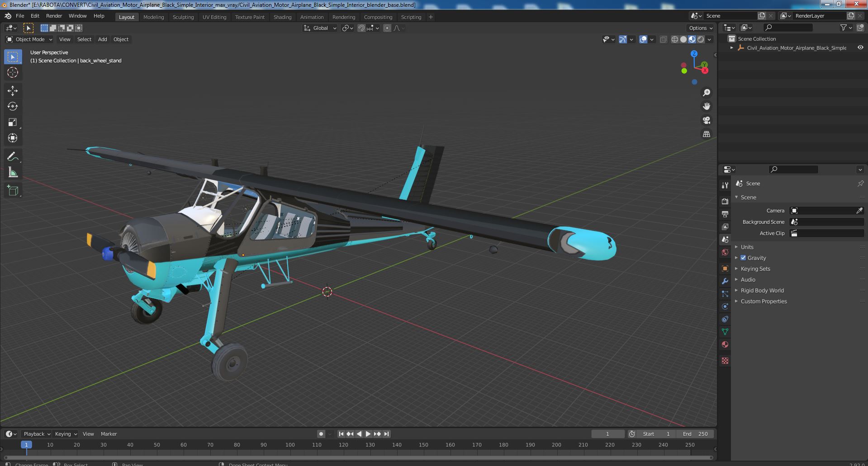Jump to timeline end
Screen dimensions: 868x466
tap(386, 434)
